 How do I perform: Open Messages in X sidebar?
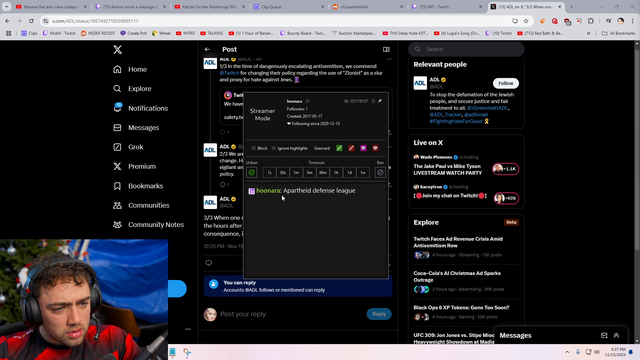(136, 128)
